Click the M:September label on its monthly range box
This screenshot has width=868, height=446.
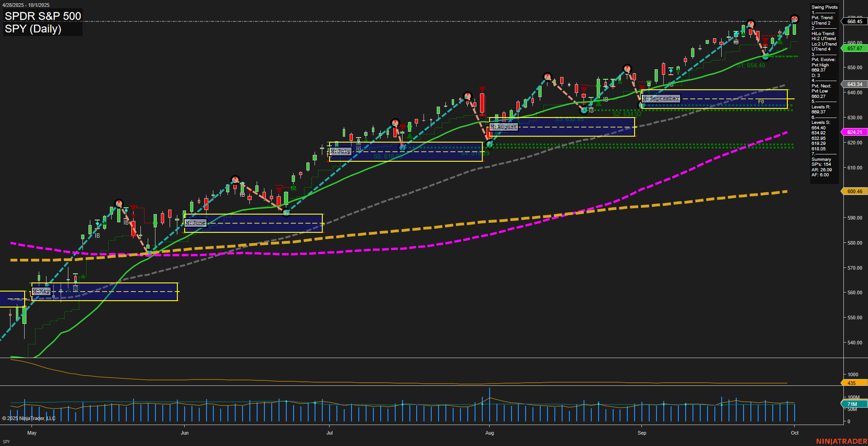click(x=660, y=98)
